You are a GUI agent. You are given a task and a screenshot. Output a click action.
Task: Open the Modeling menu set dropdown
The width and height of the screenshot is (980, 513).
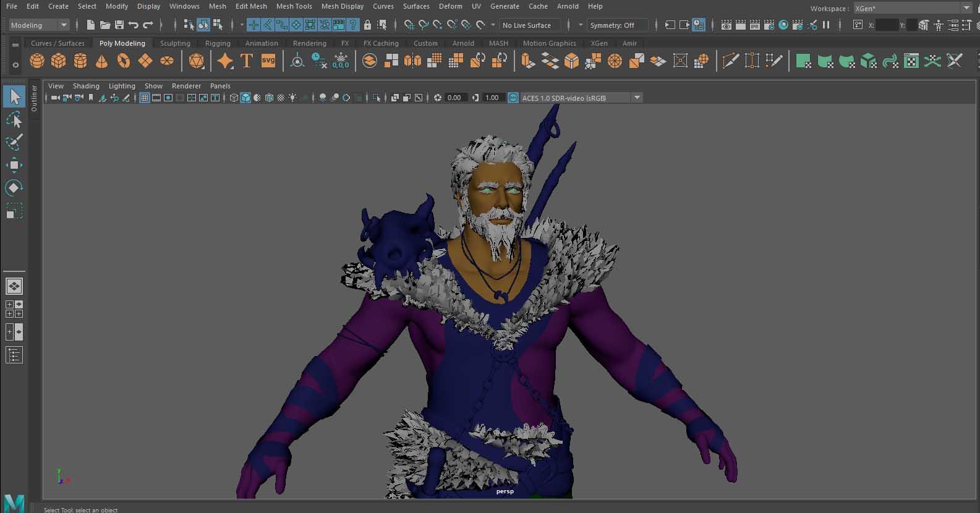38,25
